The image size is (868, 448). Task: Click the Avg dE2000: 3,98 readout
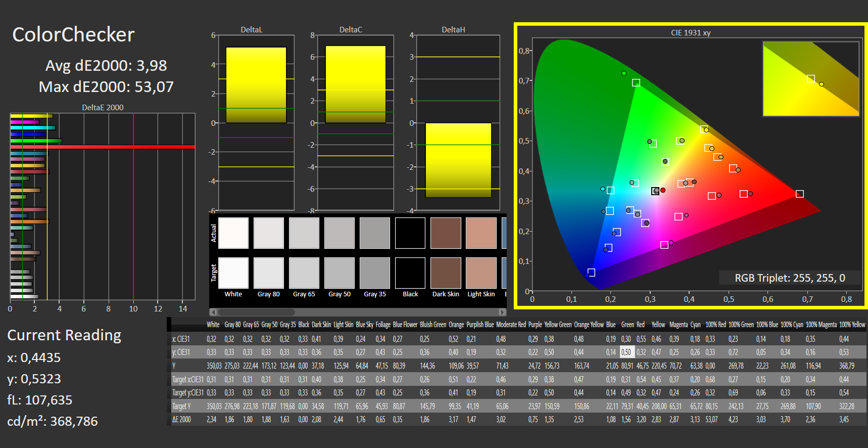(106, 65)
